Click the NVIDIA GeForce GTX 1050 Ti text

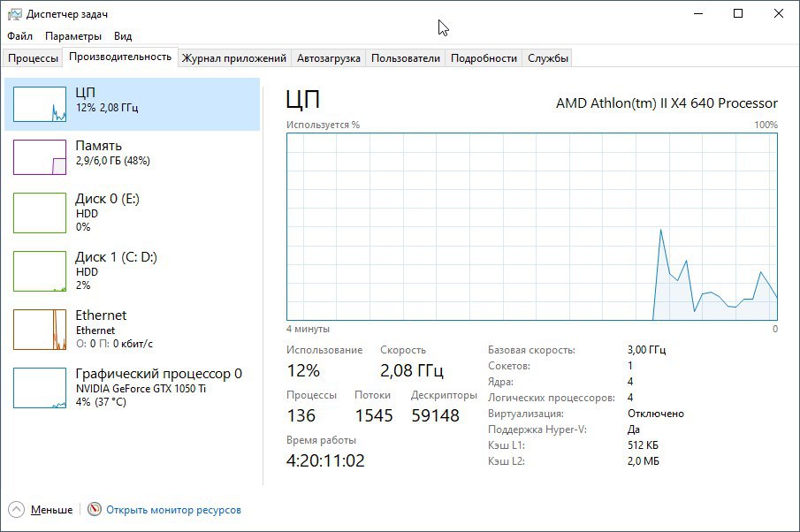tap(141, 389)
